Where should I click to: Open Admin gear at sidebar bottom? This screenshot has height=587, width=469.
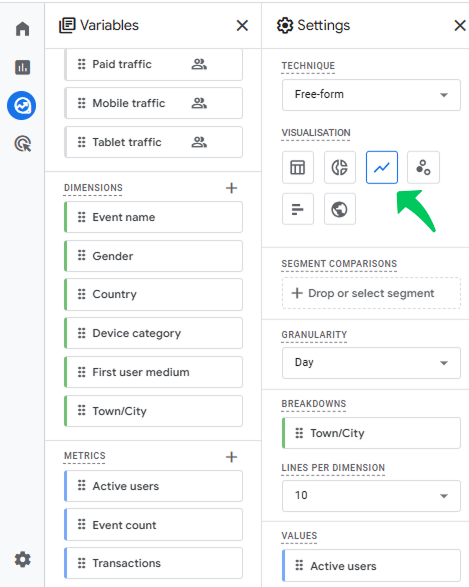click(x=22, y=559)
